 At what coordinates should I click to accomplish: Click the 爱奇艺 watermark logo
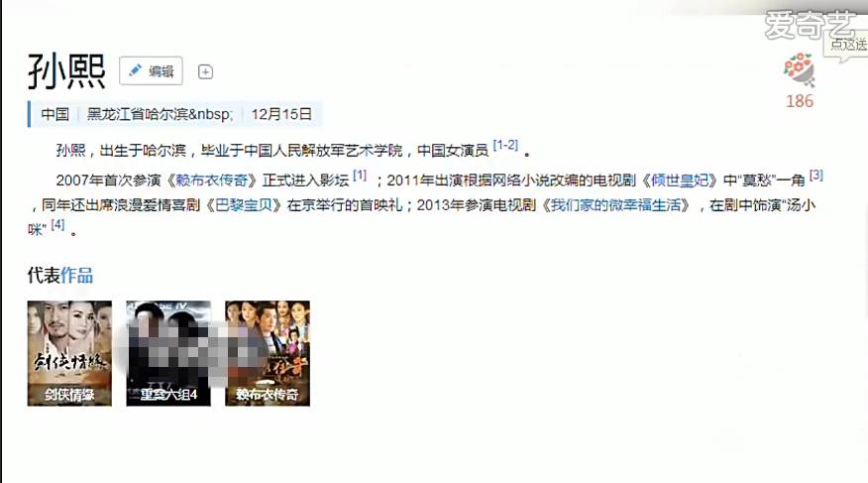pyautogui.click(x=811, y=25)
